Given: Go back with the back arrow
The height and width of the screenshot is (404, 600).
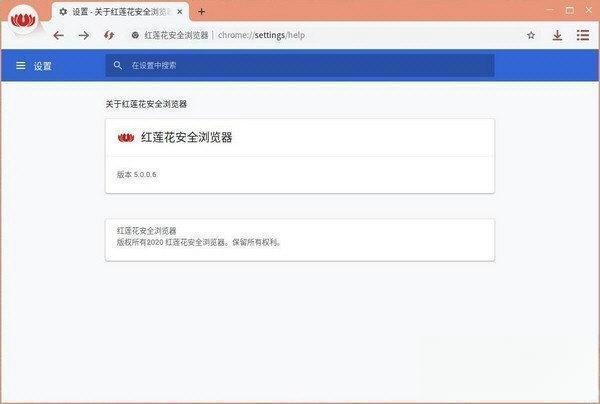Looking at the screenshot, I should pyautogui.click(x=59, y=36).
